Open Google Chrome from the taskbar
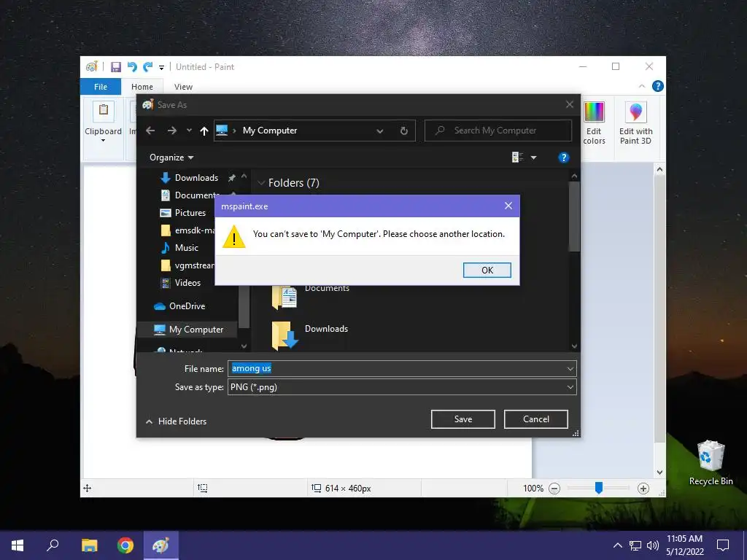This screenshot has width=747, height=560. 125,545
